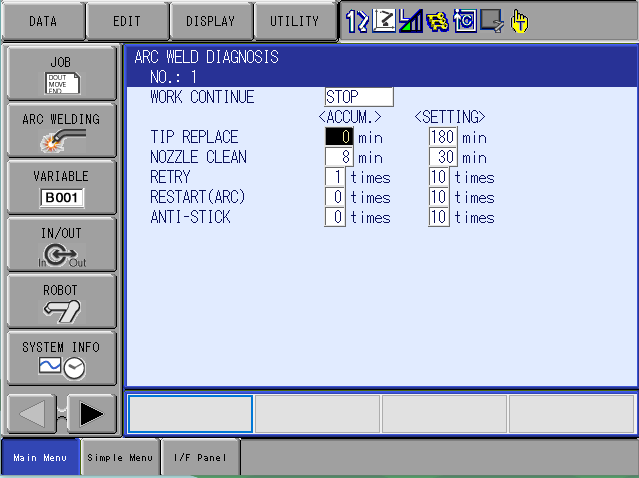This screenshot has height=478, width=639.
Task: Open the EDIT menu
Action: (x=127, y=21)
